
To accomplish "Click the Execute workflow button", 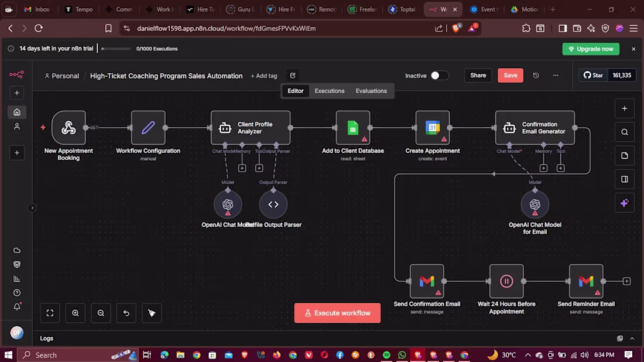I will pos(337,313).
